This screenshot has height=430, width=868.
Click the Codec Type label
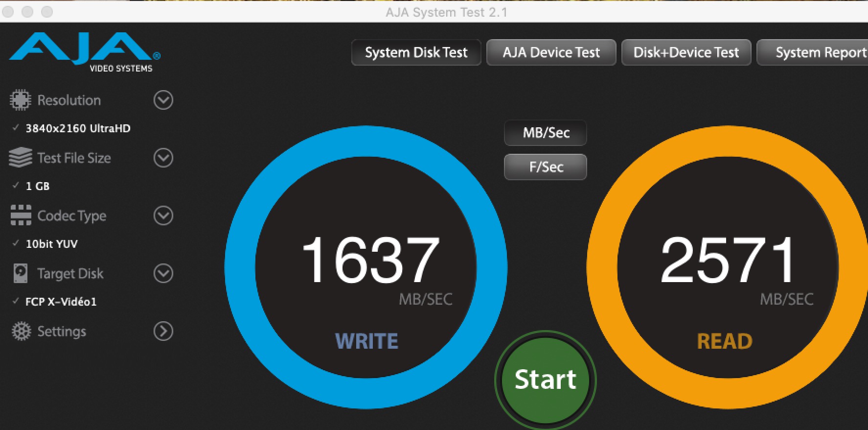click(x=72, y=216)
